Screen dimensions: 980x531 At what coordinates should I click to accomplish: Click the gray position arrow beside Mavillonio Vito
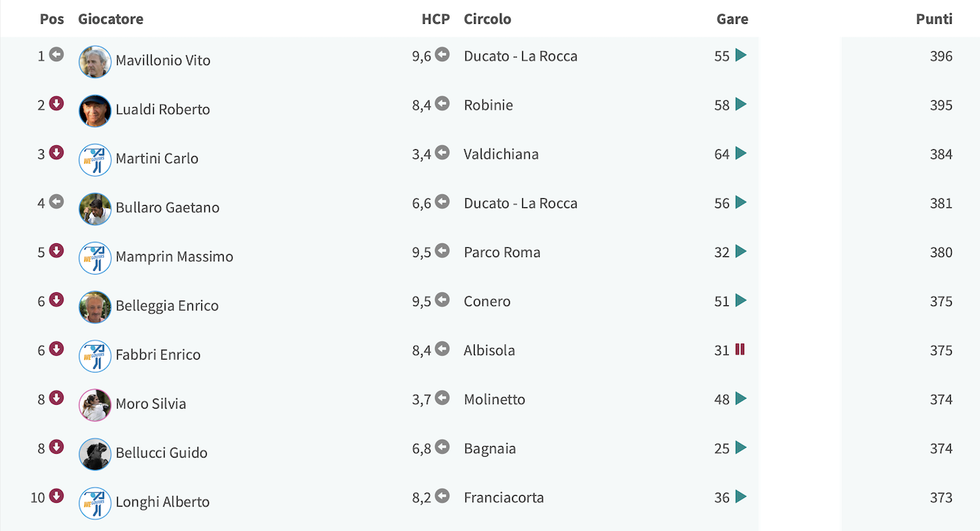pyautogui.click(x=57, y=54)
